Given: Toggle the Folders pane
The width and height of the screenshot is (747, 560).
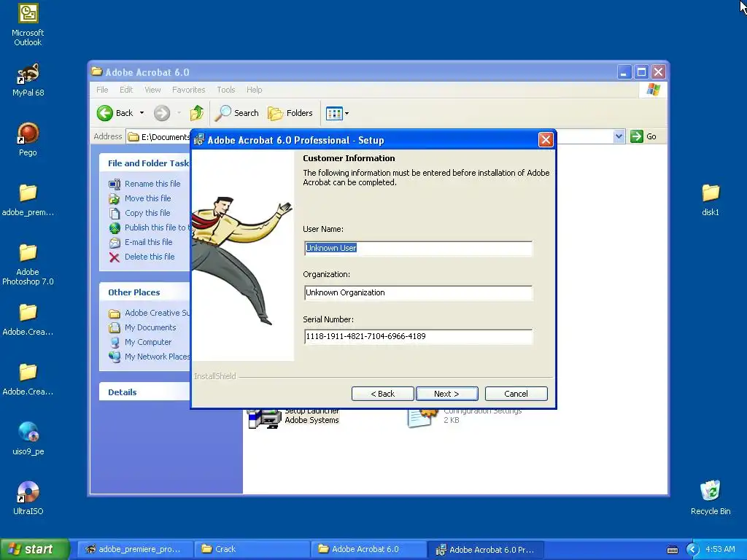Looking at the screenshot, I should 290,113.
